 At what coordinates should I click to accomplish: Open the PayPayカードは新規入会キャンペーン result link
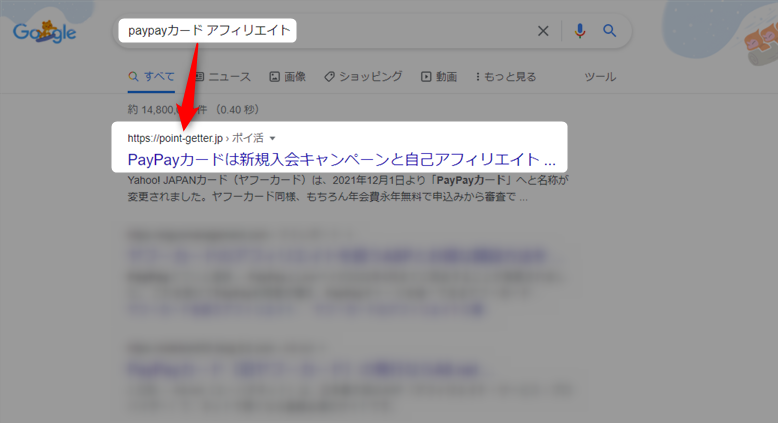[x=341, y=160]
